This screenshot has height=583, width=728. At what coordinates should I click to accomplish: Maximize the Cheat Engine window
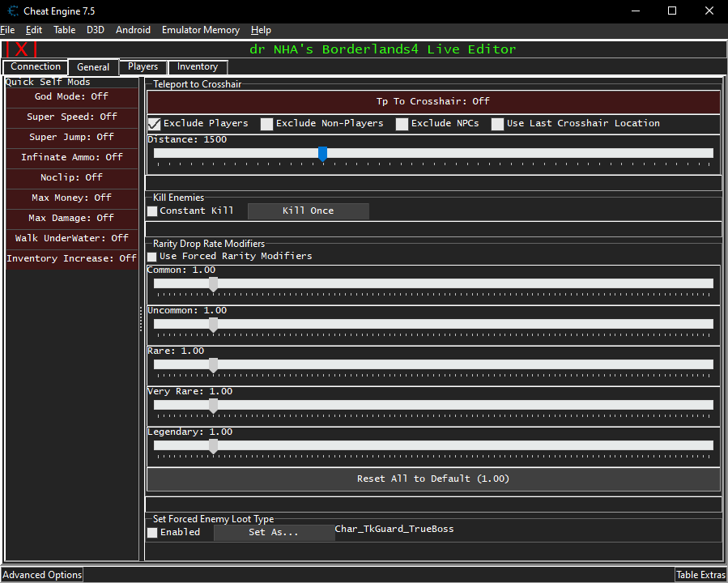coord(672,11)
